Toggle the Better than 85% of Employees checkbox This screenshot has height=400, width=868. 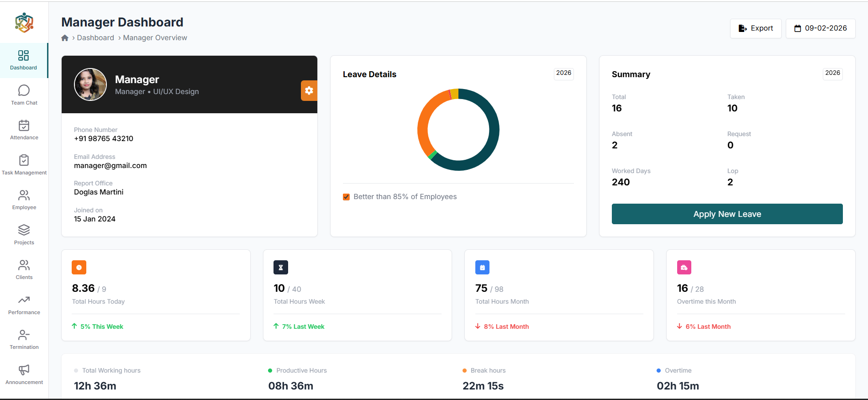coord(346,197)
